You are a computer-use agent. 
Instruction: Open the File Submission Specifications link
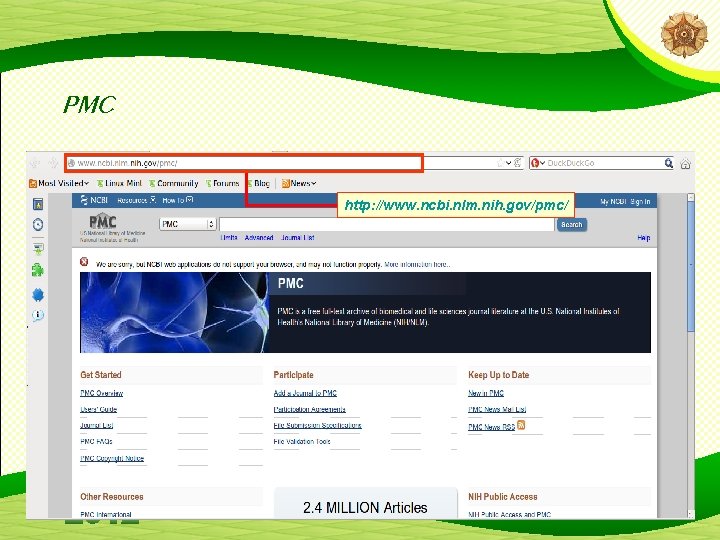(318, 425)
